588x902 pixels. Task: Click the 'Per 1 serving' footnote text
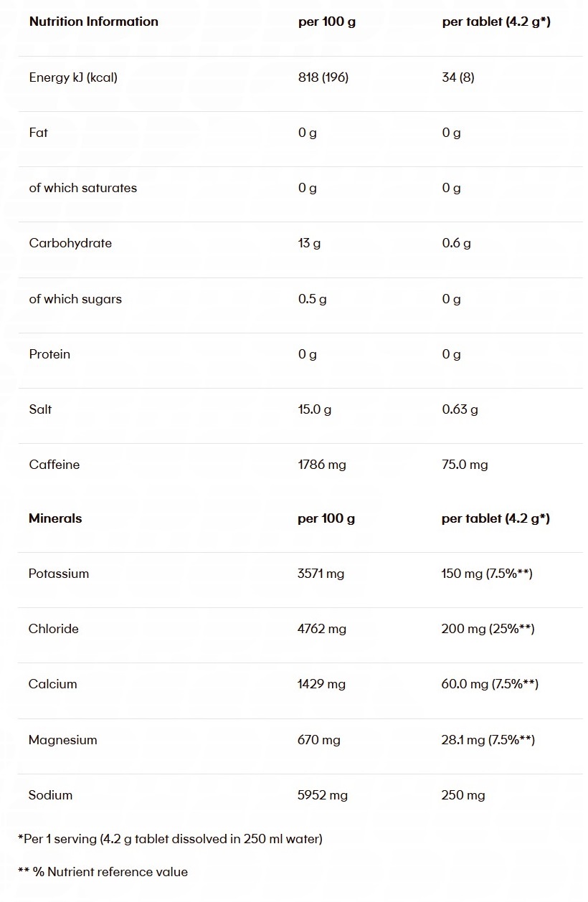(x=170, y=839)
